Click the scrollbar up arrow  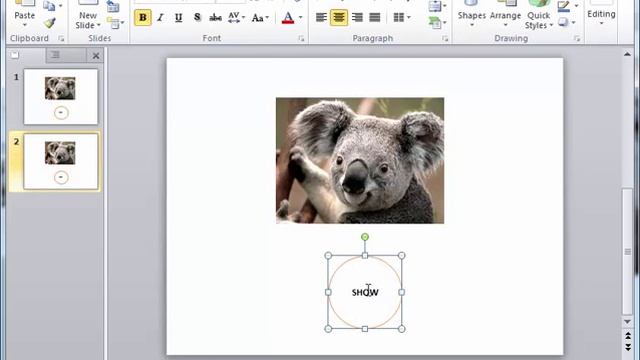coord(627,54)
